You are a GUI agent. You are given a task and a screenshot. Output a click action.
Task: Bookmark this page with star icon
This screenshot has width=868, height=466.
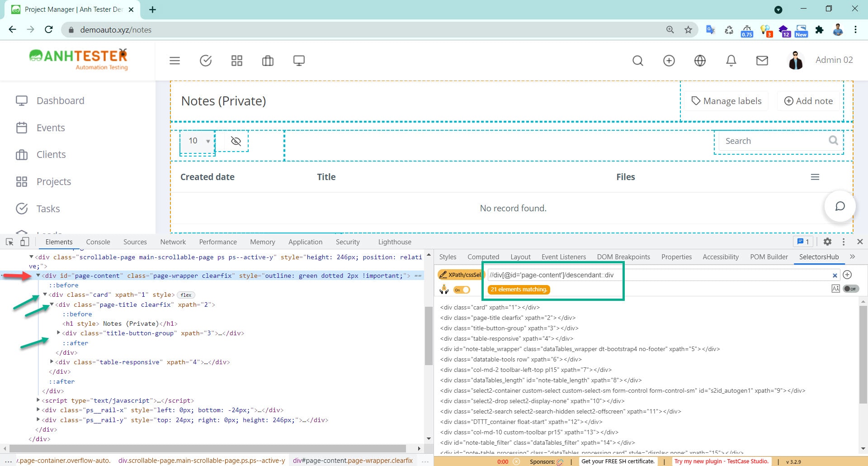click(x=688, y=30)
